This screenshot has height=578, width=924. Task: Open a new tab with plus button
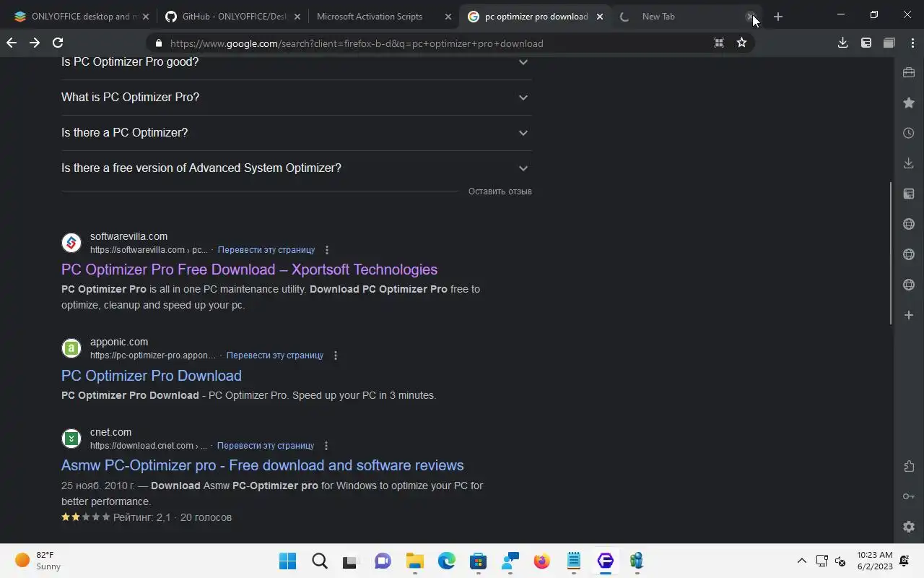(777, 17)
